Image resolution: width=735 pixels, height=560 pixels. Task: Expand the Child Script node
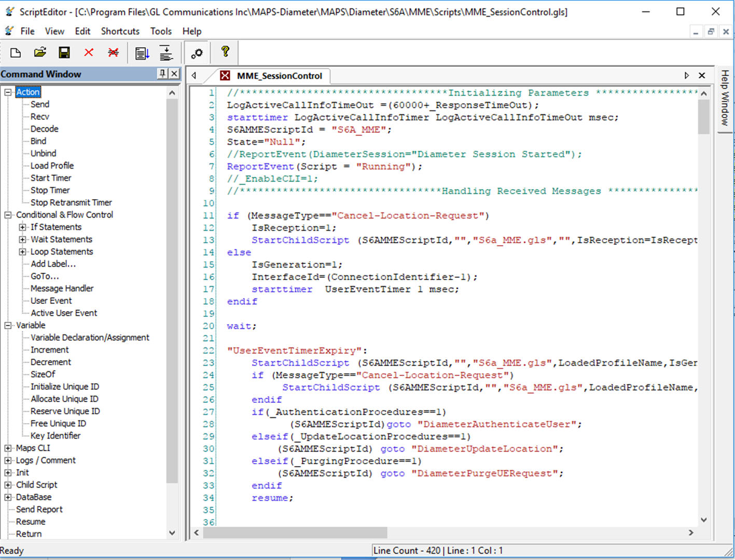(7, 484)
